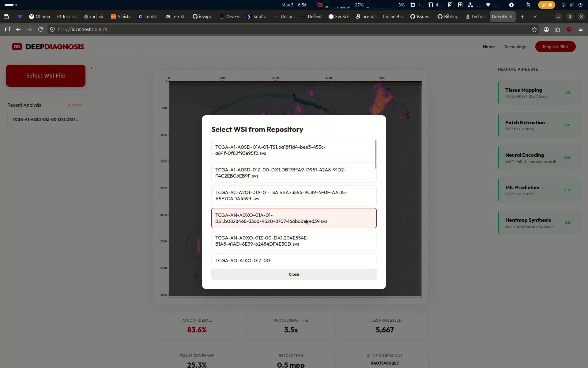The image size is (588, 368).
Task: Open the Firefox View icon
Action: (6, 17)
